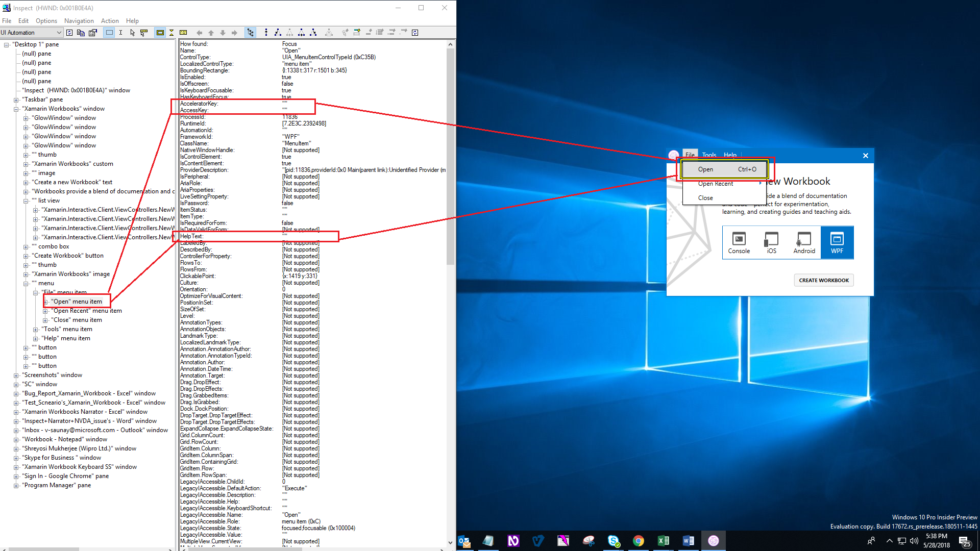Open Google Chrome from the taskbar
This screenshot has width=980, height=551.
pos(639,540)
